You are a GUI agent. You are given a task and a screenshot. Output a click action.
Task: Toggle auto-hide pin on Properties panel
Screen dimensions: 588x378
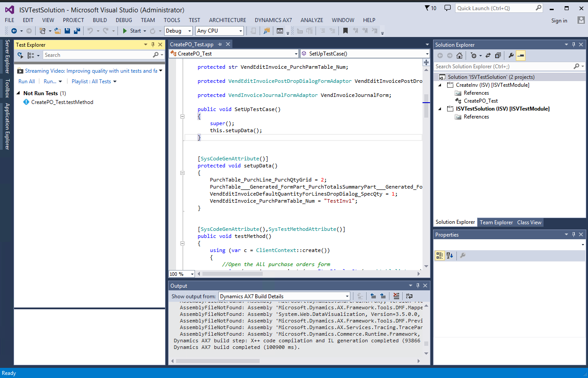573,235
